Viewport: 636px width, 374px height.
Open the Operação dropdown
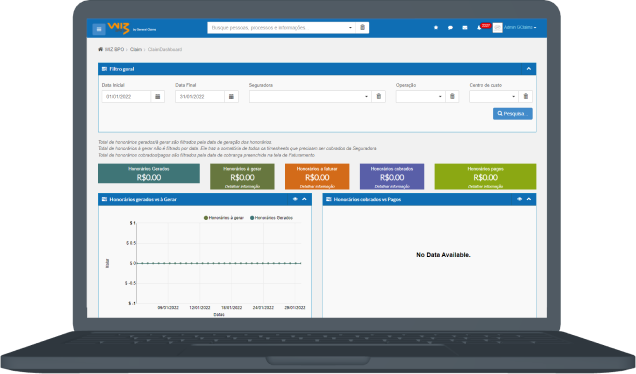421,97
